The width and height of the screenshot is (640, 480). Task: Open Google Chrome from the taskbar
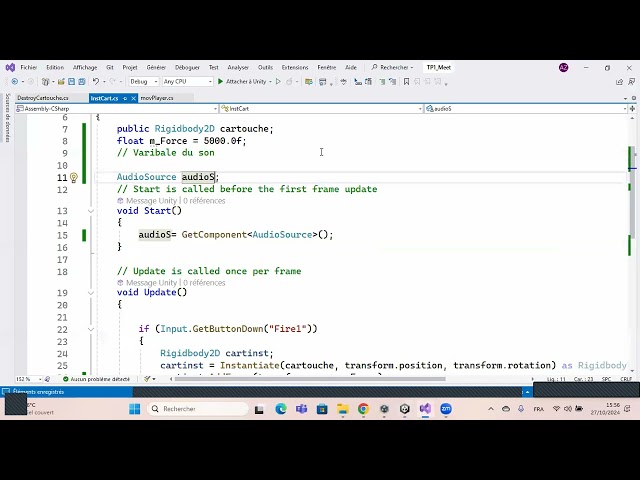363,409
